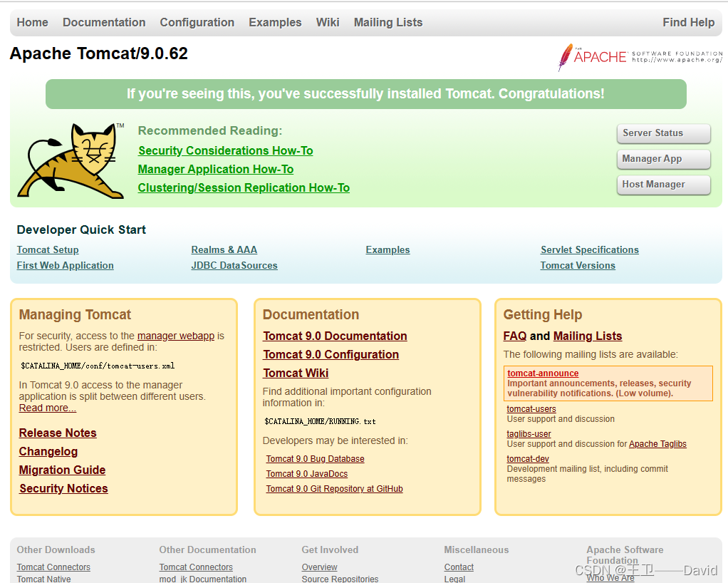Open Overview under Get Involved
This screenshot has height=583, width=728.
coord(319,567)
